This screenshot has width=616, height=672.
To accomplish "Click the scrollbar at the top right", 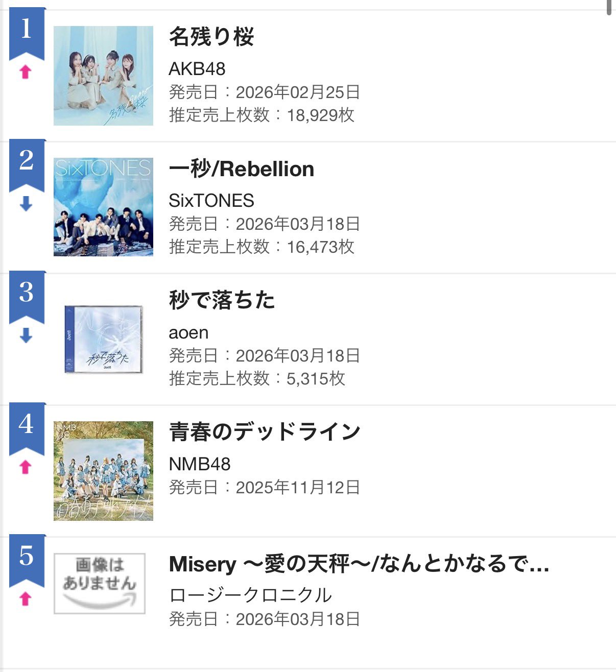I will point(609,8).
